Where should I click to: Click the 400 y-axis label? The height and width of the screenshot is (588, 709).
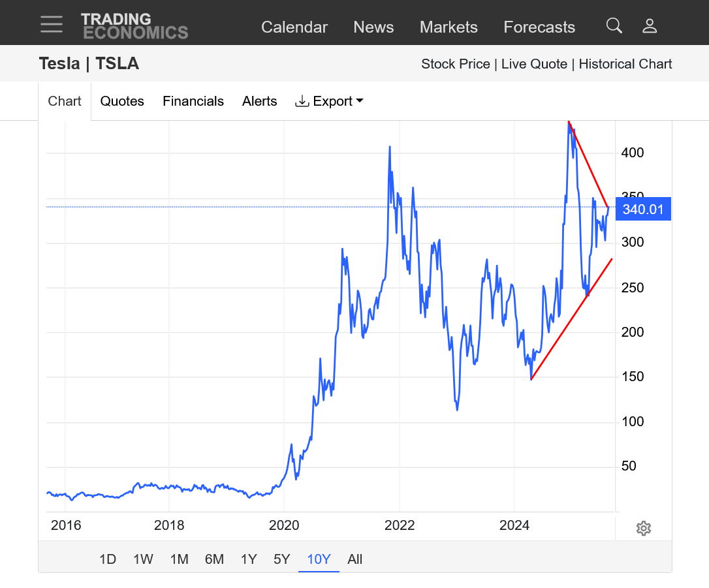tap(633, 153)
